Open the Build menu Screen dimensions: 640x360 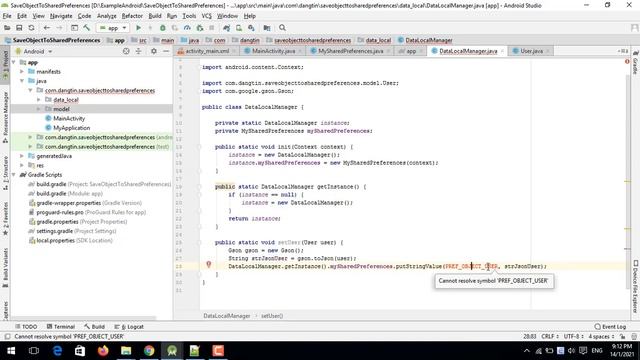click(x=155, y=16)
